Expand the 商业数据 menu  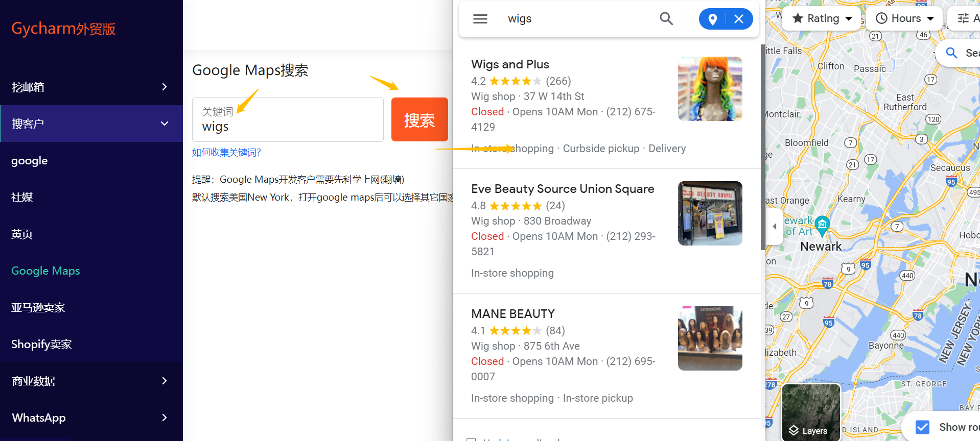pos(91,381)
